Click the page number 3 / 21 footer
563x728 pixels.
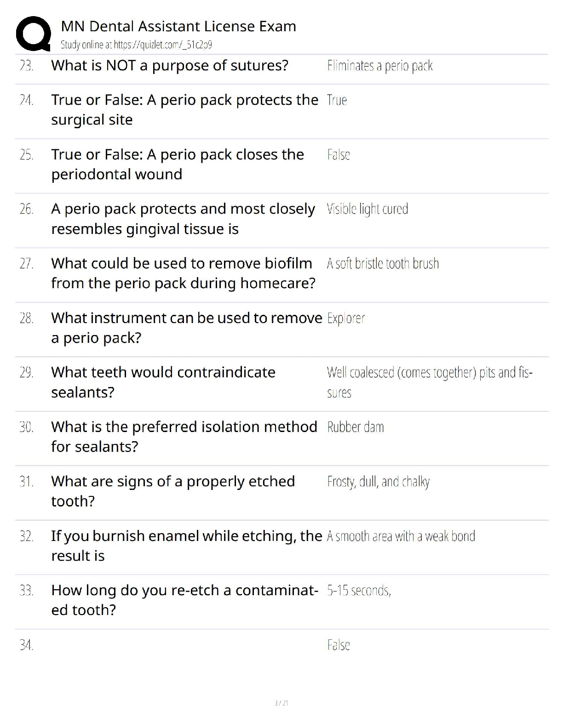[x=281, y=703]
